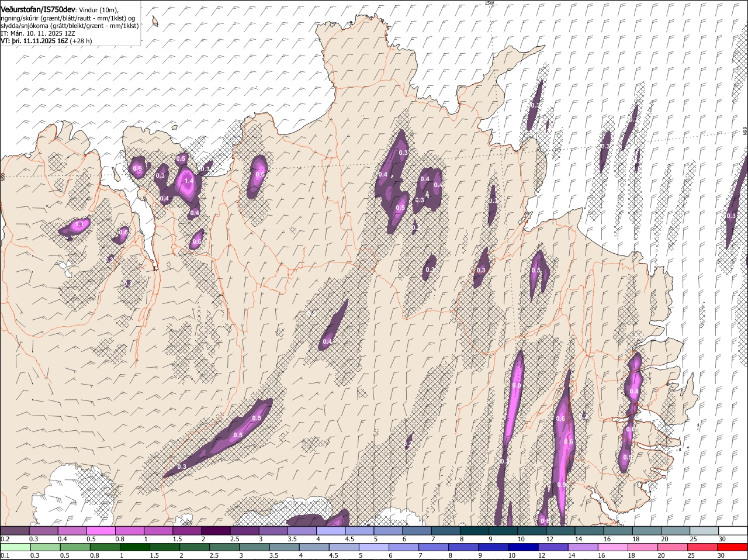Select the white swatch ending the upper legend scale

click(x=733, y=530)
